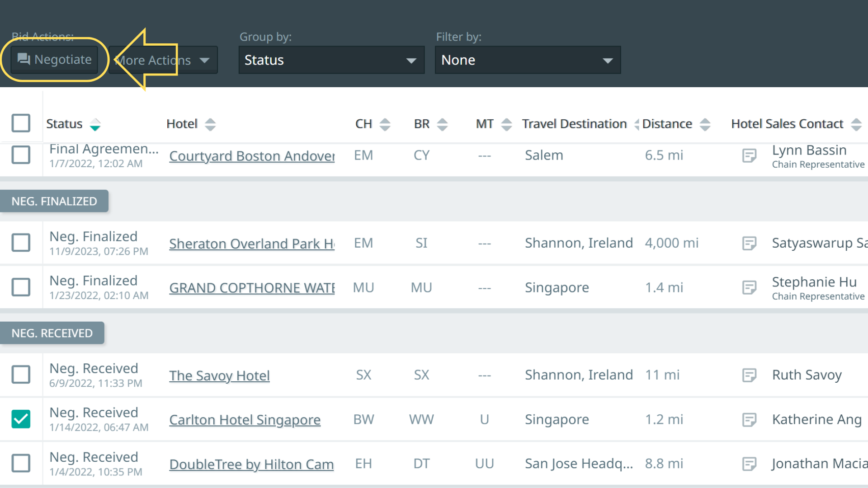Click the NEG. RECEIVED group label
The height and width of the screenshot is (488, 868).
pyautogui.click(x=52, y=333)
